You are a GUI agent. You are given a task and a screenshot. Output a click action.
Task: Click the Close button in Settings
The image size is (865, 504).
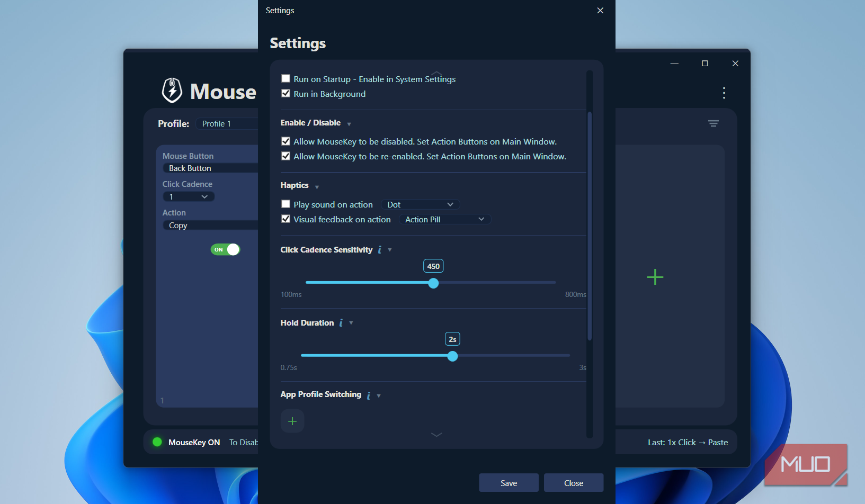point(574,483)
